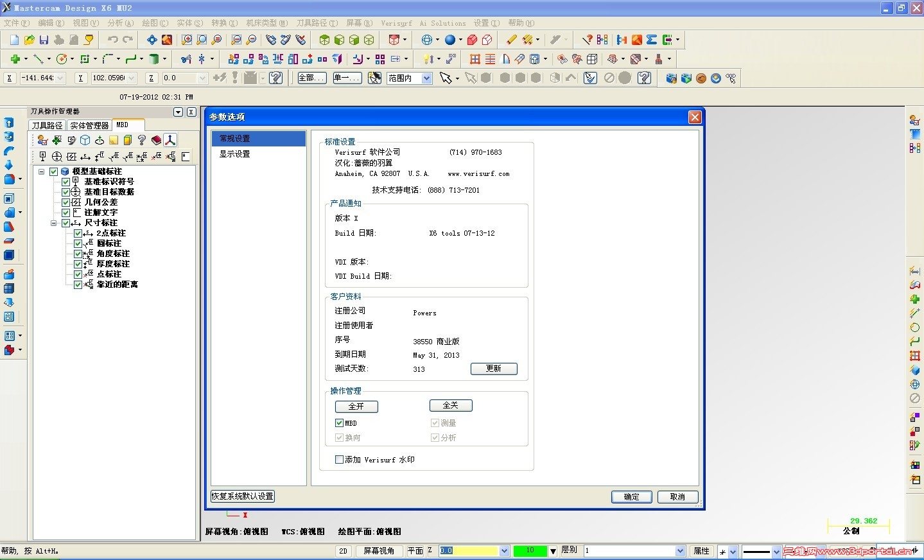Open the 文件 menu

17,23
